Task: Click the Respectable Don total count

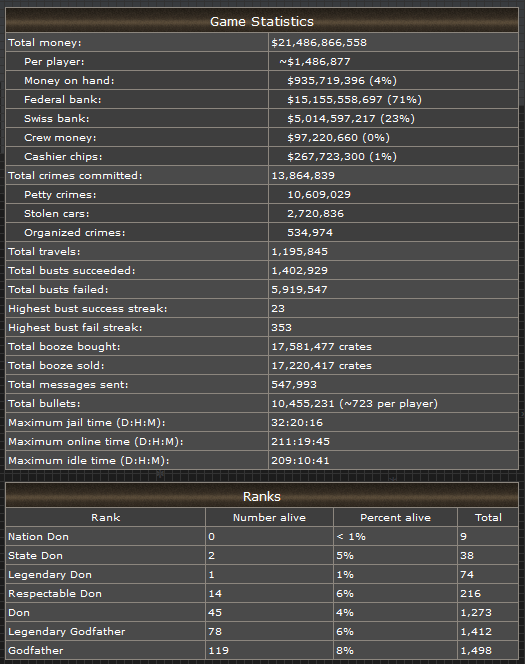Action: point(470,593)
